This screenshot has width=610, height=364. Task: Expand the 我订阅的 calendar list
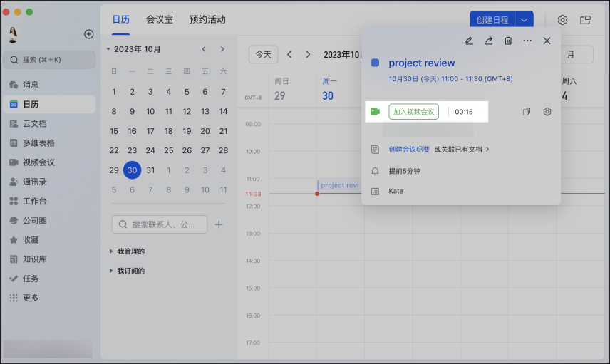[111, 271]
